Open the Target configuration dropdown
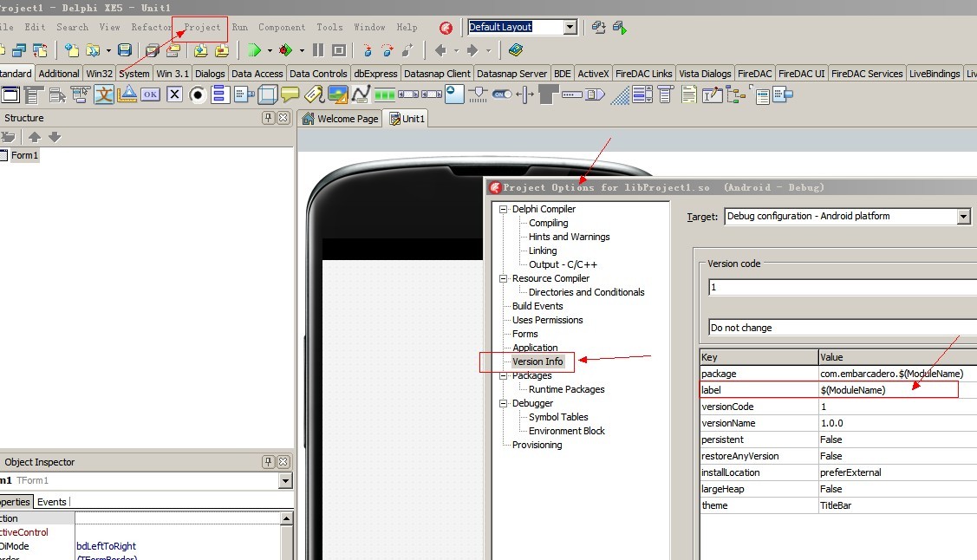Image resolution: width=977 pixels, height=560 pixels. (x=963, y=216)
